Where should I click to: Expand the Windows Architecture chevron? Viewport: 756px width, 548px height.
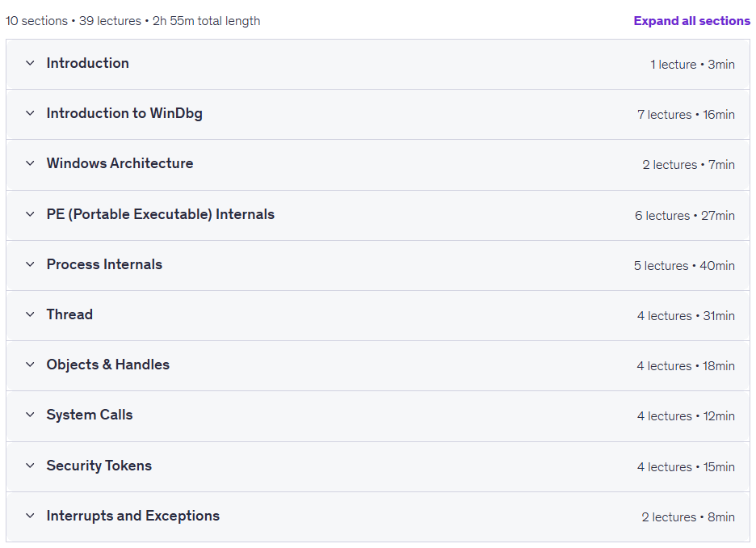(30, 163)
